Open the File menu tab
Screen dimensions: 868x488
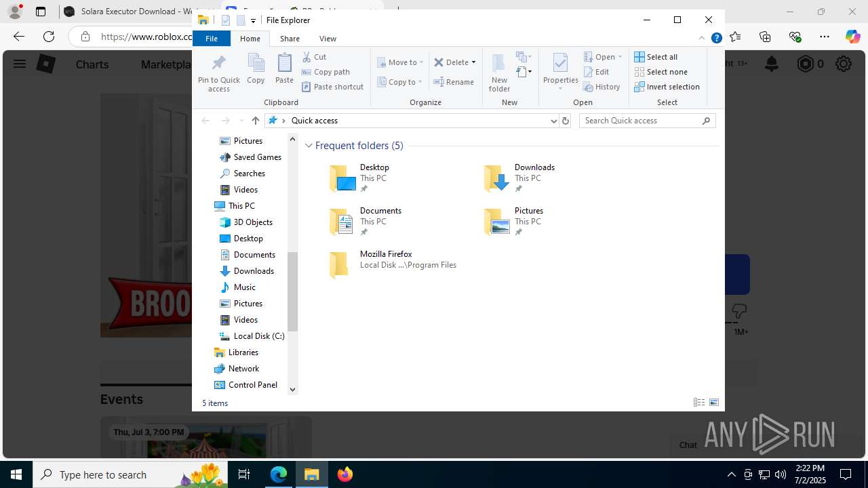pyautogui.click(x=212, y=39)
